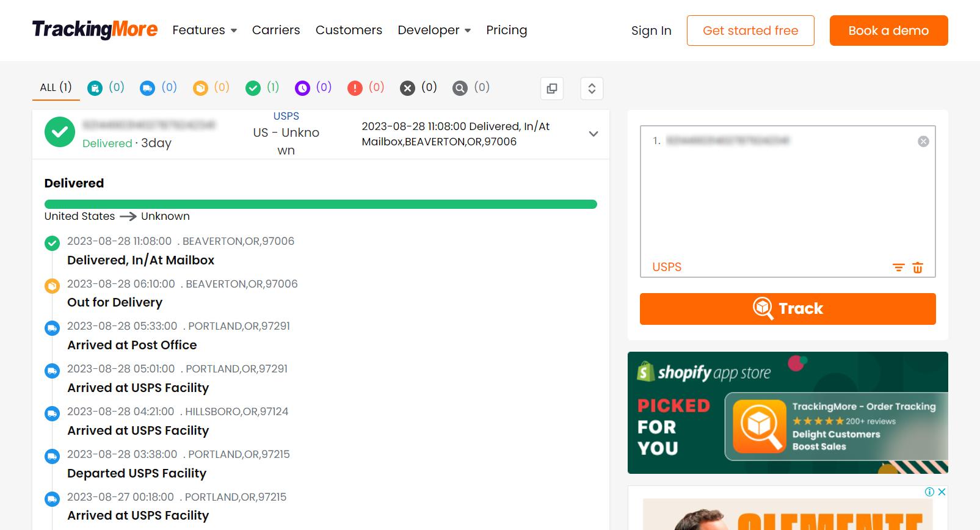Screen dimensions: 980x530
Task: Click the large green delivered check icon
Action: pos(60,132)
